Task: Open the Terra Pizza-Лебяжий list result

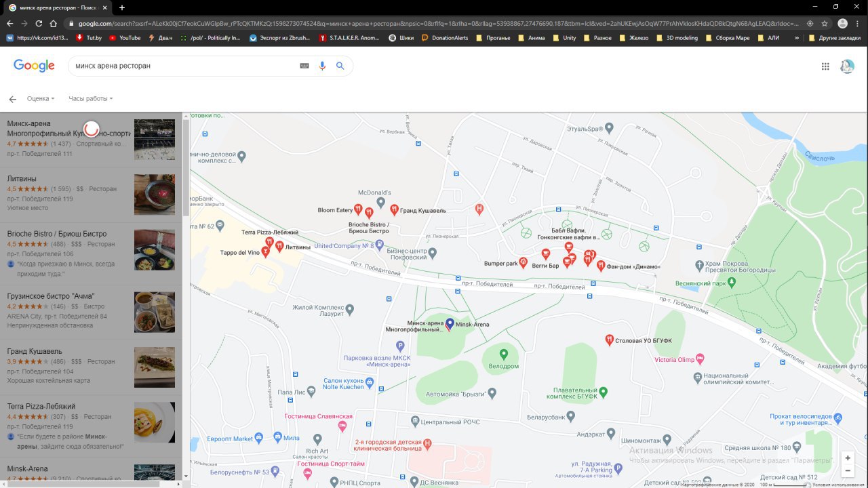Action: [91, 426]
